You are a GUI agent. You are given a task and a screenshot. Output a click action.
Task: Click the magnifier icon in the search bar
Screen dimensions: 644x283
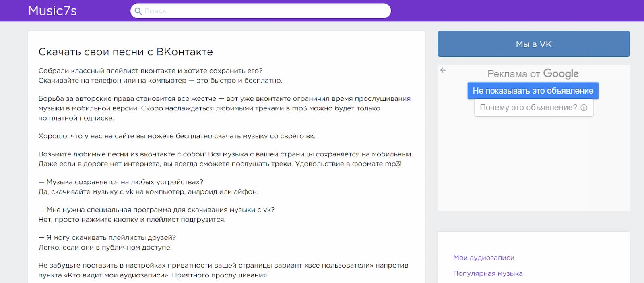(x=138, y=11)
